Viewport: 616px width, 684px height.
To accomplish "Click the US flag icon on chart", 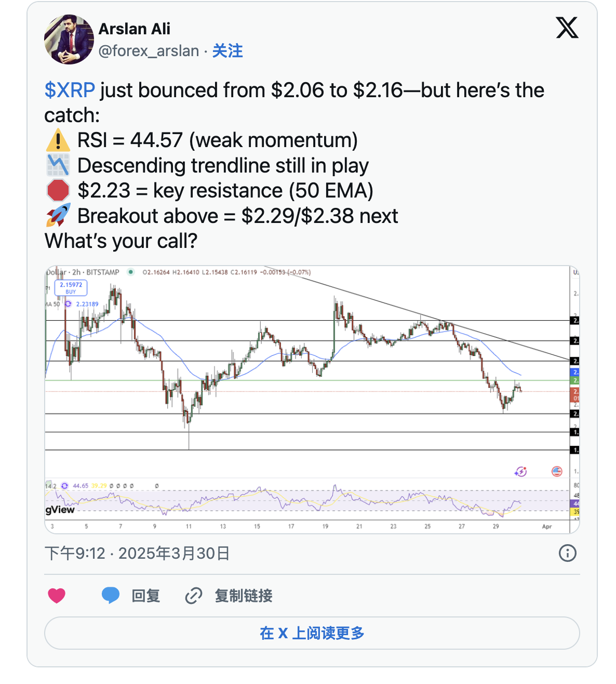I will (557, 471).
